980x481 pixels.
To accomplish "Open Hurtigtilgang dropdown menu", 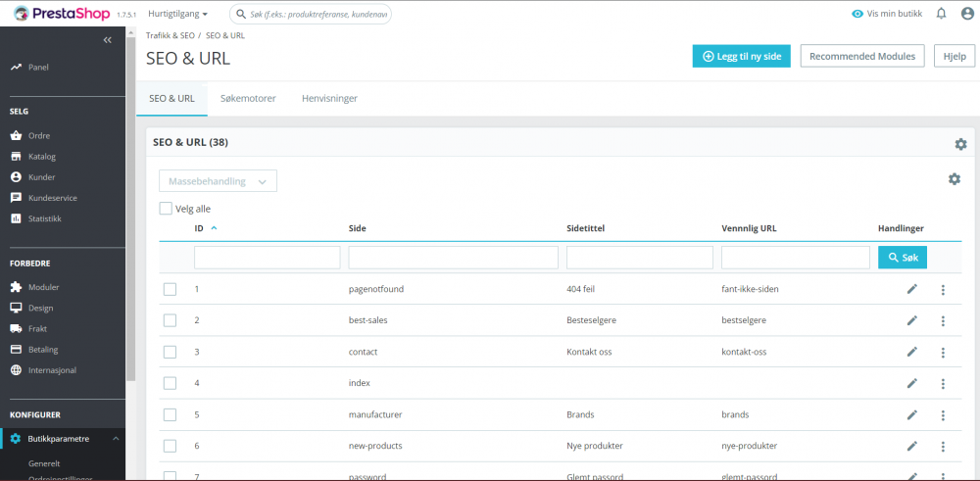I will 178,13.
